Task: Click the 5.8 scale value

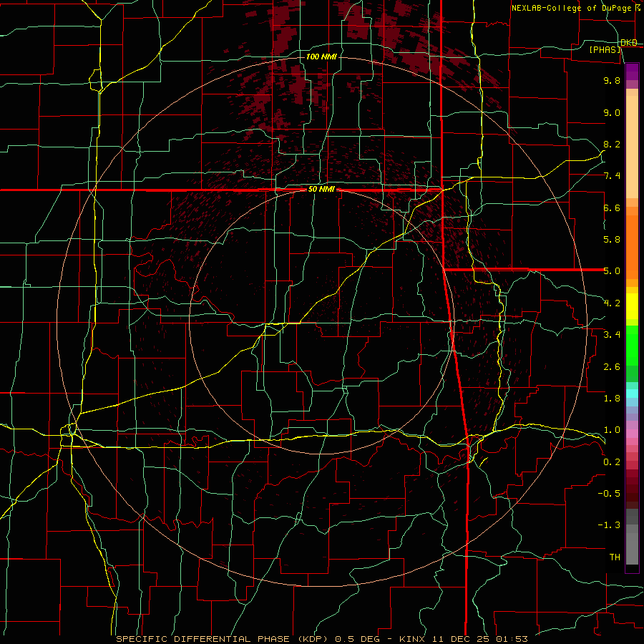Action: point(612,240)
